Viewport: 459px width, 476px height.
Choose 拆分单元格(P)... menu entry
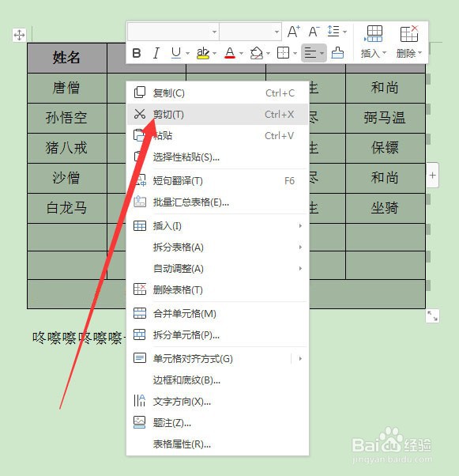[217, 334]
